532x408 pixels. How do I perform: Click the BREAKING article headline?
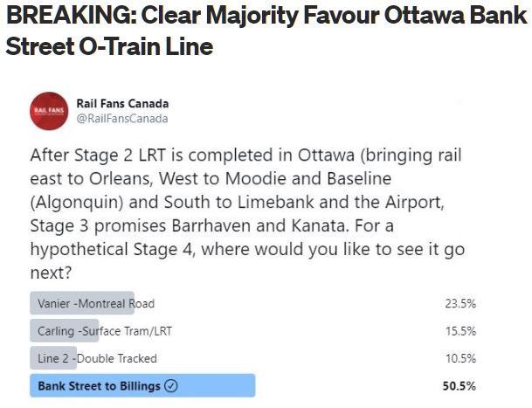266,31
